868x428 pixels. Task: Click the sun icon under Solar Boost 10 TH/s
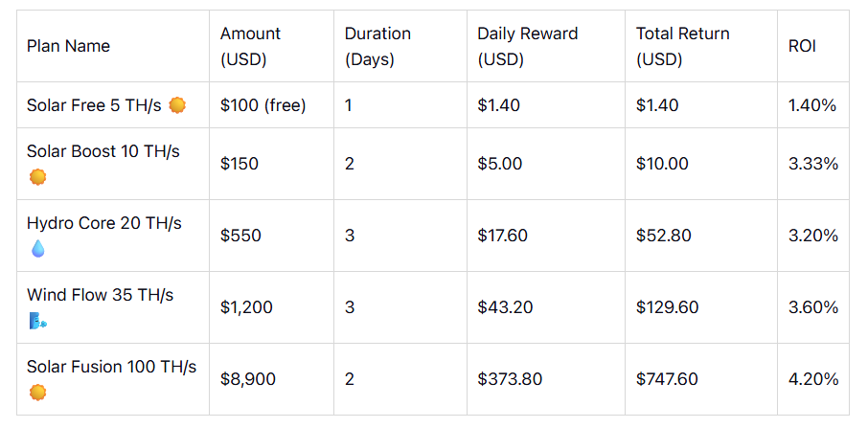pyautogui.click(x=37, y=177)
